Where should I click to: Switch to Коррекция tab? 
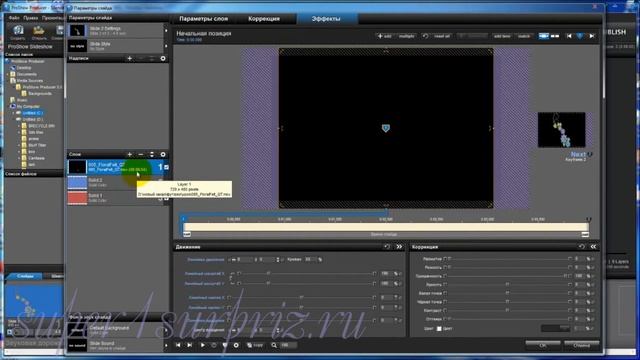pos(264,19)
